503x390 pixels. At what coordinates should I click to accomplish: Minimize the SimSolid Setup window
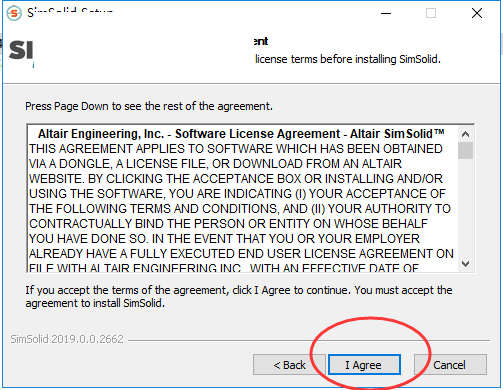[x=386, y=13]
